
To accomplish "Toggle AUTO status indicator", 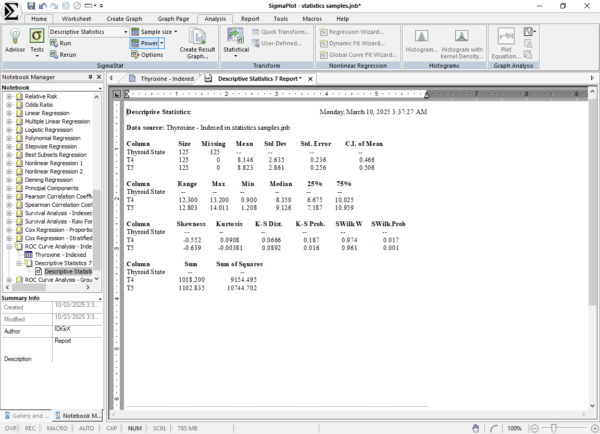I will click(86, 428).
